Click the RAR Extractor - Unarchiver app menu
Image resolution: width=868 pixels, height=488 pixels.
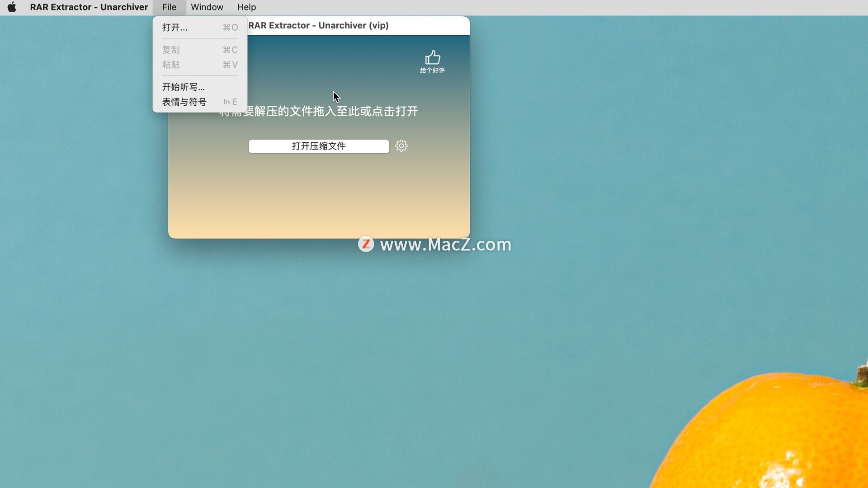point(89,7)
